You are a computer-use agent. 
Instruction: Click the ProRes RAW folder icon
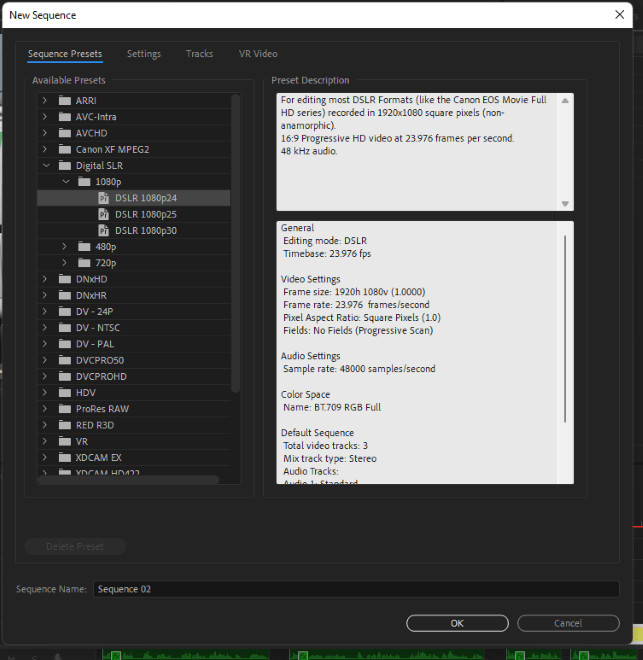[x=65, y=409]
